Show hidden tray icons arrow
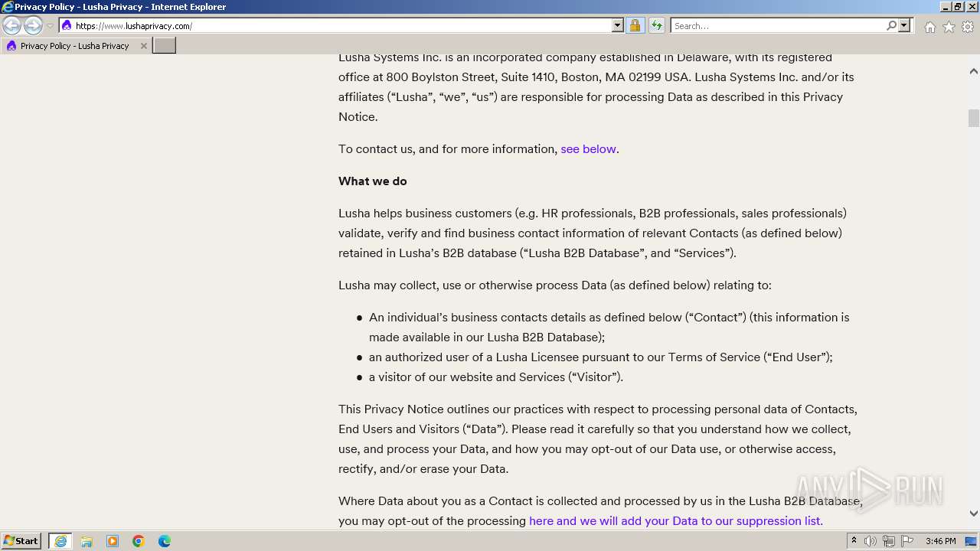The height and width of the screenshot is (551, 980). (x=854, y=541)
